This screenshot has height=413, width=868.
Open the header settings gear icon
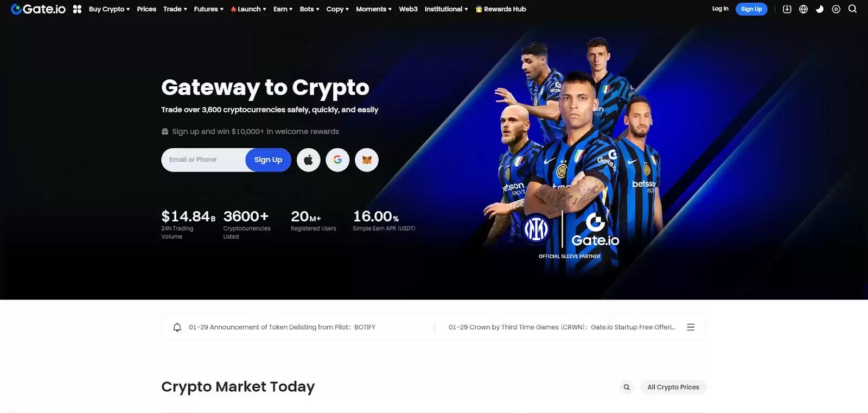(836, 9)
